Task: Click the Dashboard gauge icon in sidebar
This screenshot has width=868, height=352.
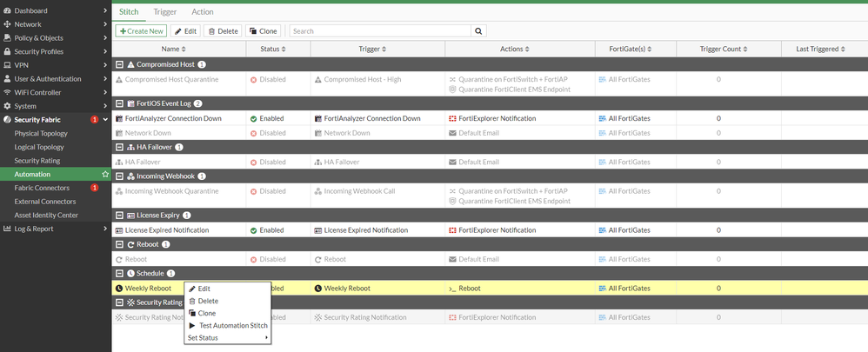Action: pyautogui.click(x=7, y=10)
